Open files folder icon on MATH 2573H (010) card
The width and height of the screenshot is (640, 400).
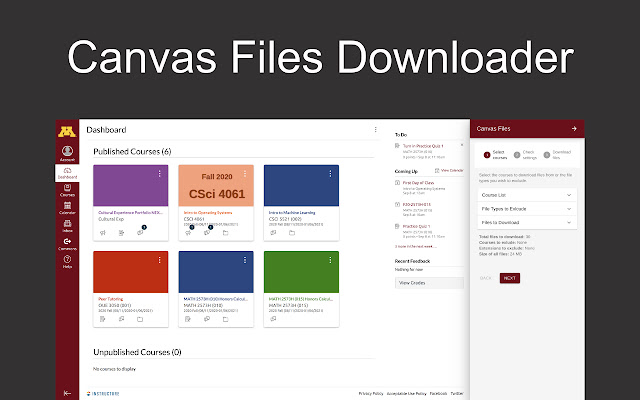[225, 319]
